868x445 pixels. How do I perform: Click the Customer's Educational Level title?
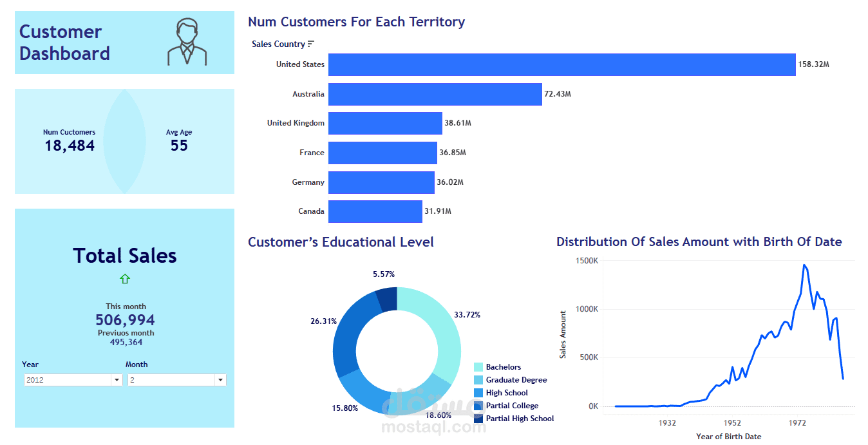341,241
